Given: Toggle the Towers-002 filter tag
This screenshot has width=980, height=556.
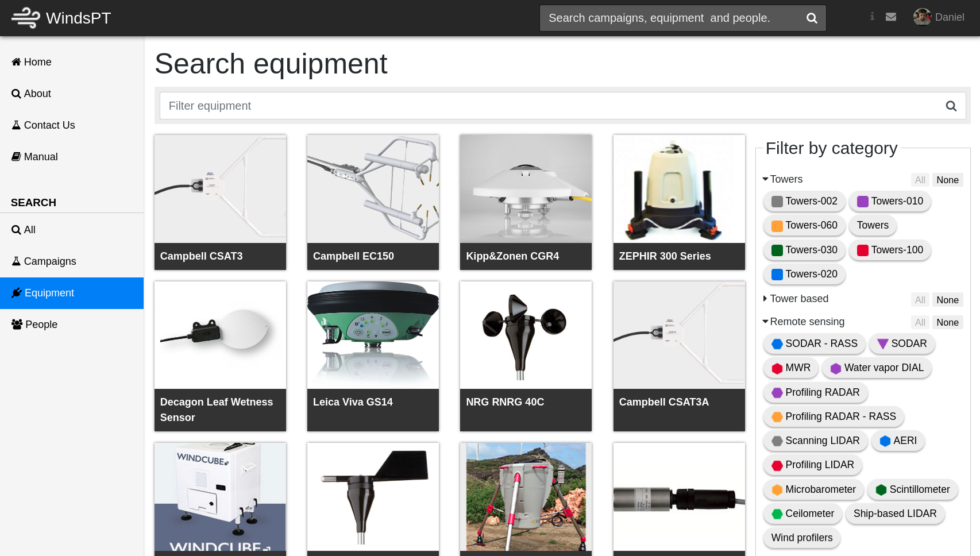Looking at the screenshot, I should pos(804,201).
